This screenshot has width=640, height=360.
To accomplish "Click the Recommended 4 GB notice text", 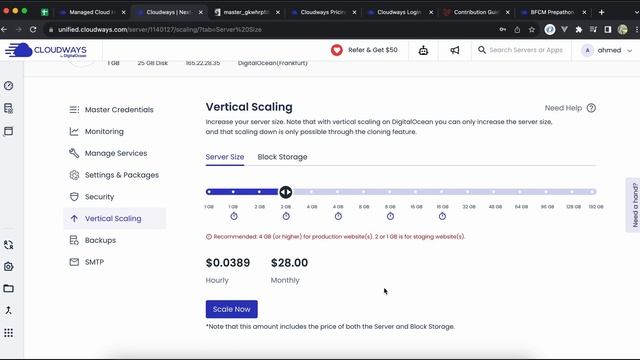I will tap(336, 236).
